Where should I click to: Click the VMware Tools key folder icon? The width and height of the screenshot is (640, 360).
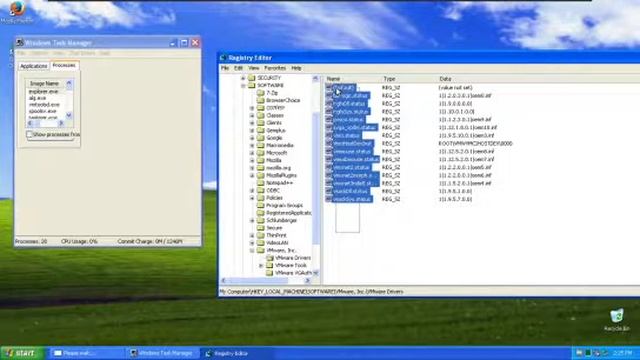(x=270, y=265)
